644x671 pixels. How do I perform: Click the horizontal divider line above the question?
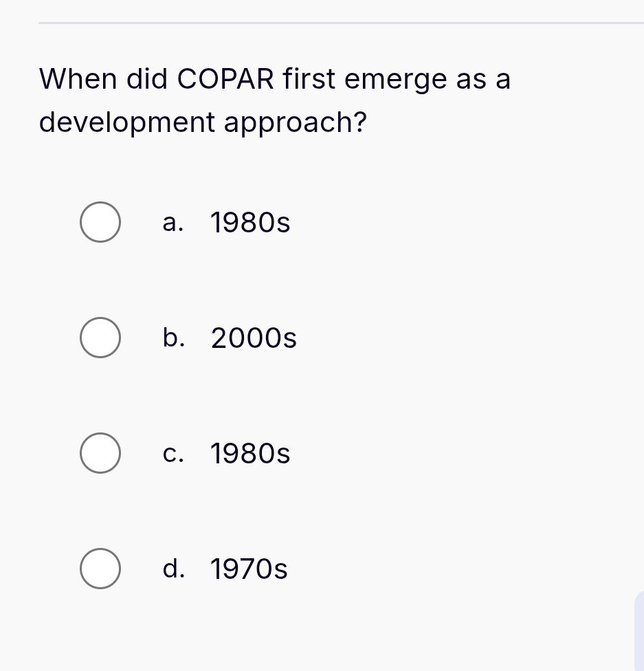coord(341,23)
